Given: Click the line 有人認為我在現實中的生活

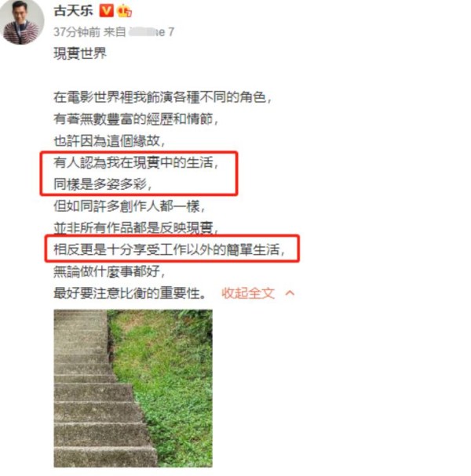Looking at the screenshot, I should 136,162.
